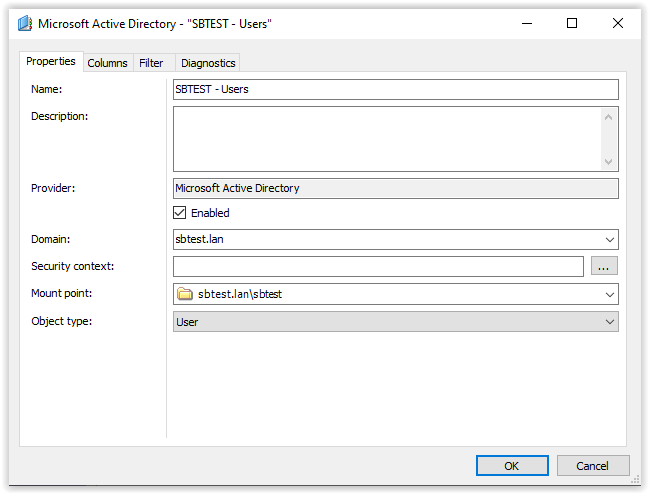Click the "Security context:" label

(72, 266)
